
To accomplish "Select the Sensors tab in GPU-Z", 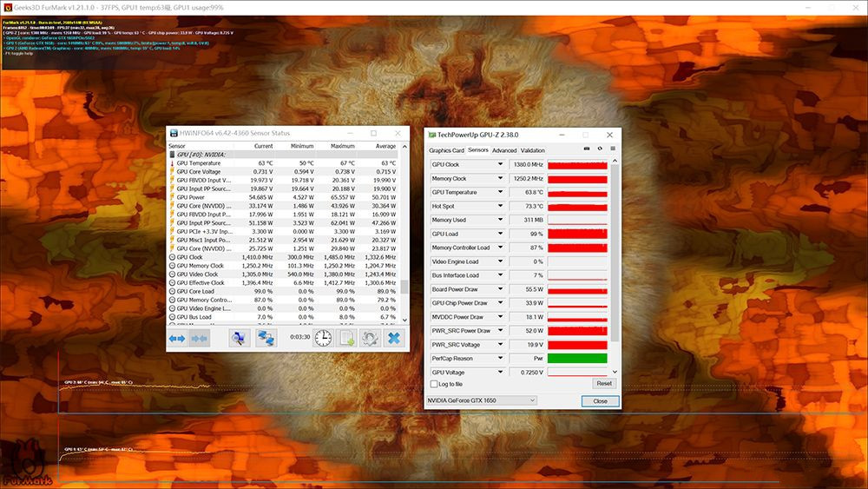I will pyautogui.click(x=477, y=150).
